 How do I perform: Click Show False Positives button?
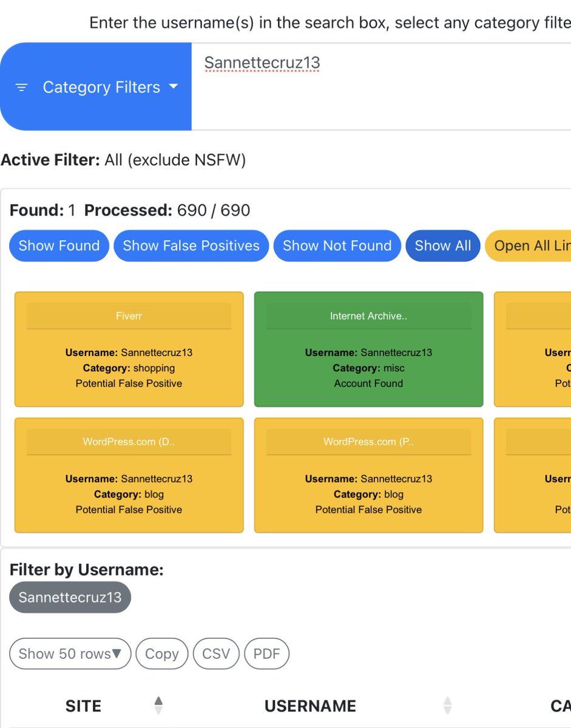tap(191, 246)
